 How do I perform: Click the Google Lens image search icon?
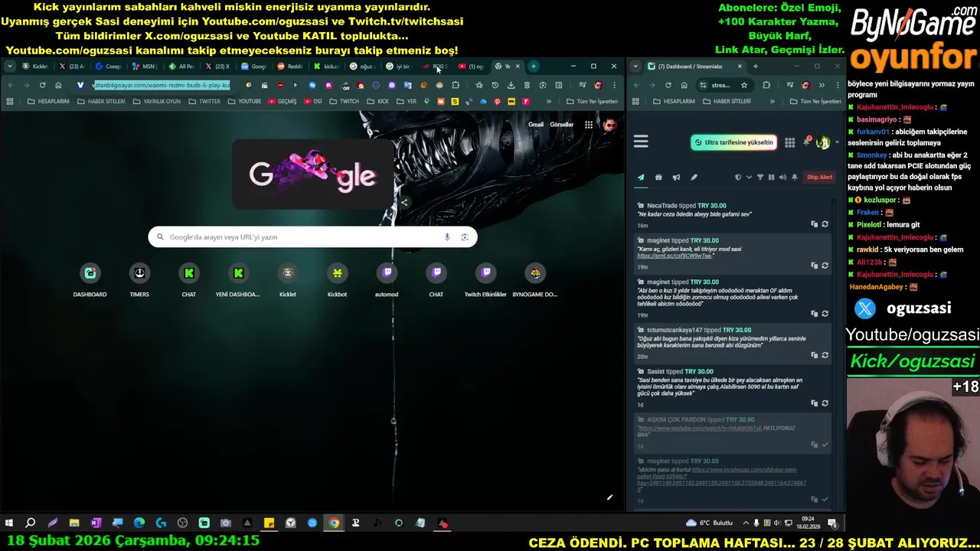465,237
